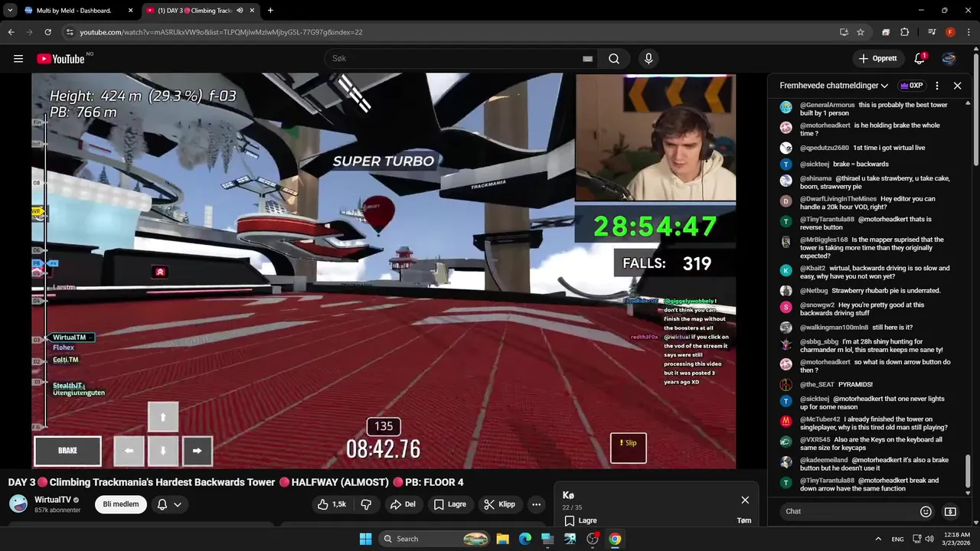
Task: Open WirtualTV channel avatar
Action: [x=18, y=504]
